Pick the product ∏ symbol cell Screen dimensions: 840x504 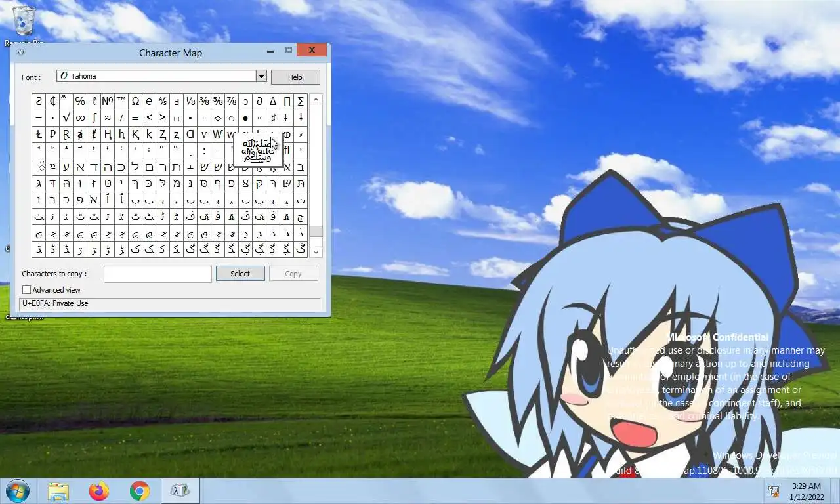click(287, 101)
